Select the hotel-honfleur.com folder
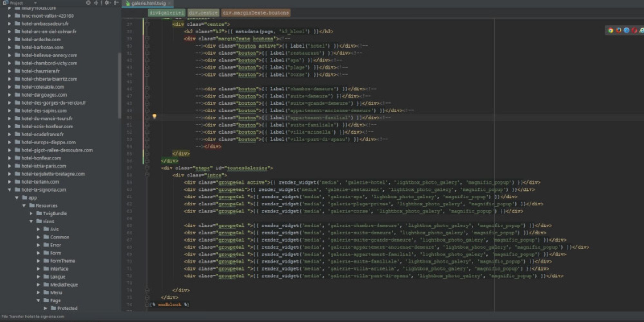 (41, 158)
